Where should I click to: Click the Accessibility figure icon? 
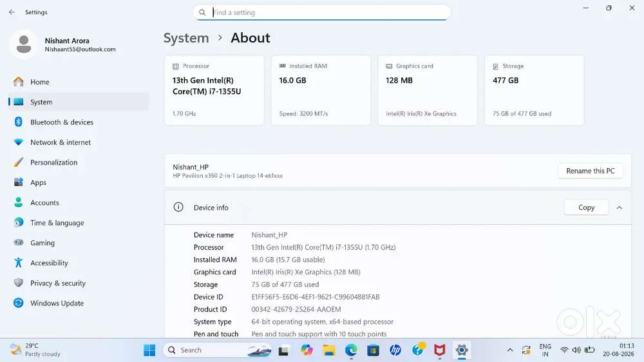(19, 263)
